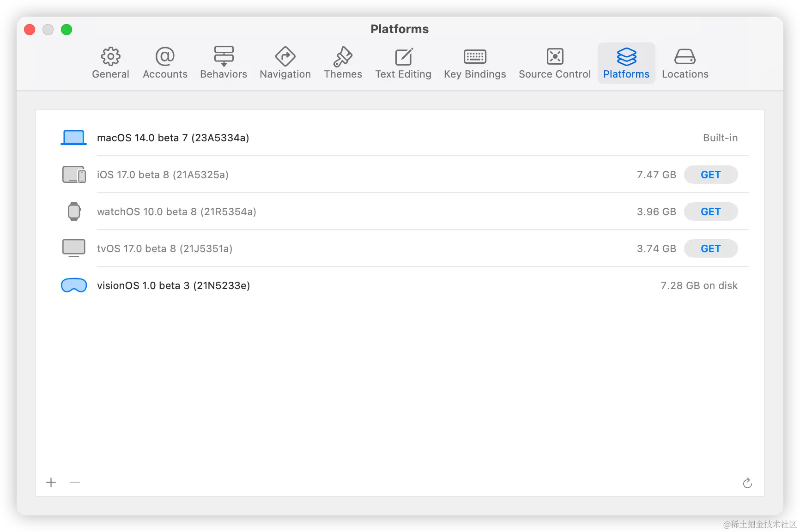
Task: Select the macOS 14.0 beta 7 row
Action: point(400,138)
